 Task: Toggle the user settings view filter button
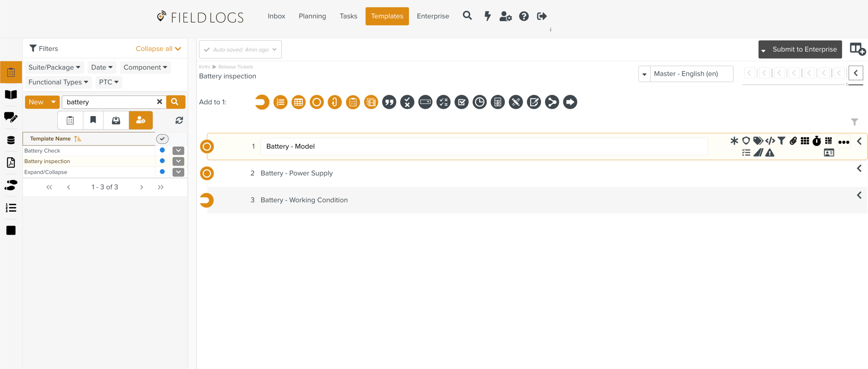coord(141,120)
